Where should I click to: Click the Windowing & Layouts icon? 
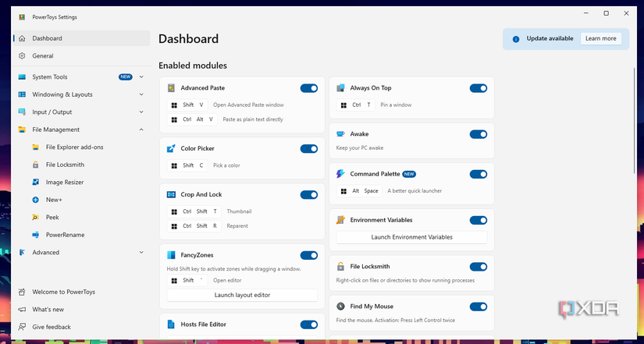pyautogui.click(x=22, y=94)
